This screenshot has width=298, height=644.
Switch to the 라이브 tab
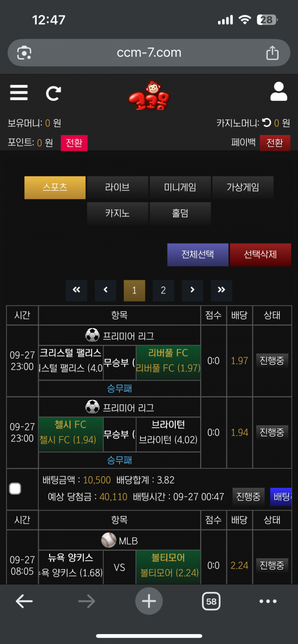(117, 188)
